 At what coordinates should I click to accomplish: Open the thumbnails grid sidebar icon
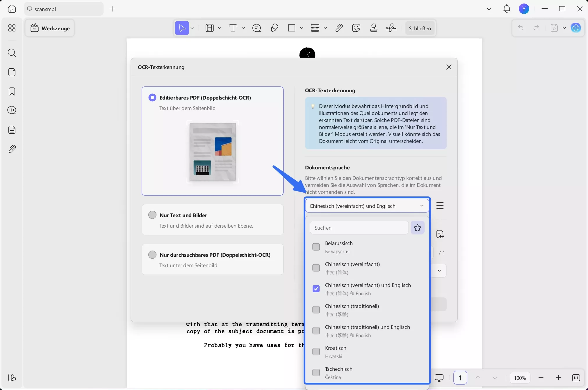point(12,28)
